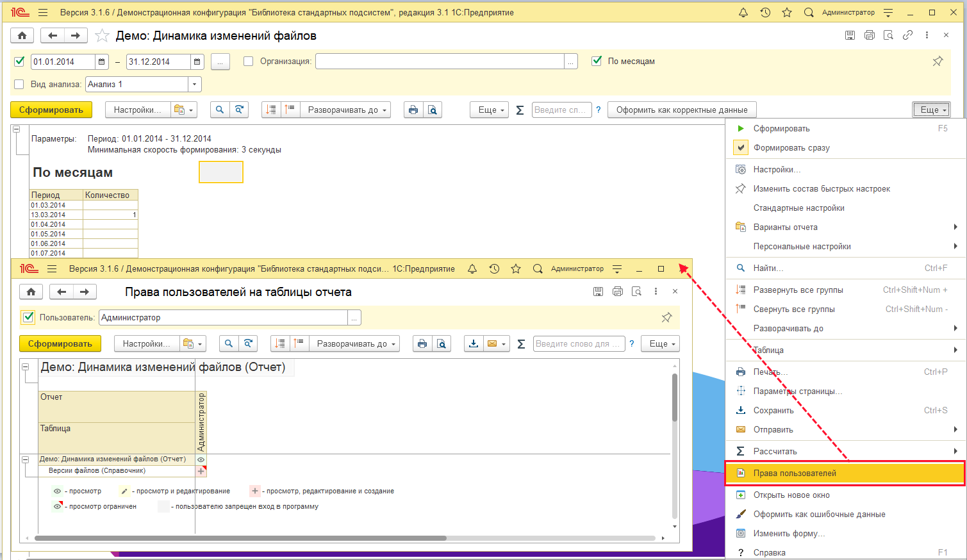
Task: Uncheck the period checkbox before 01.01.2014
Action: (x=19, y=62)
